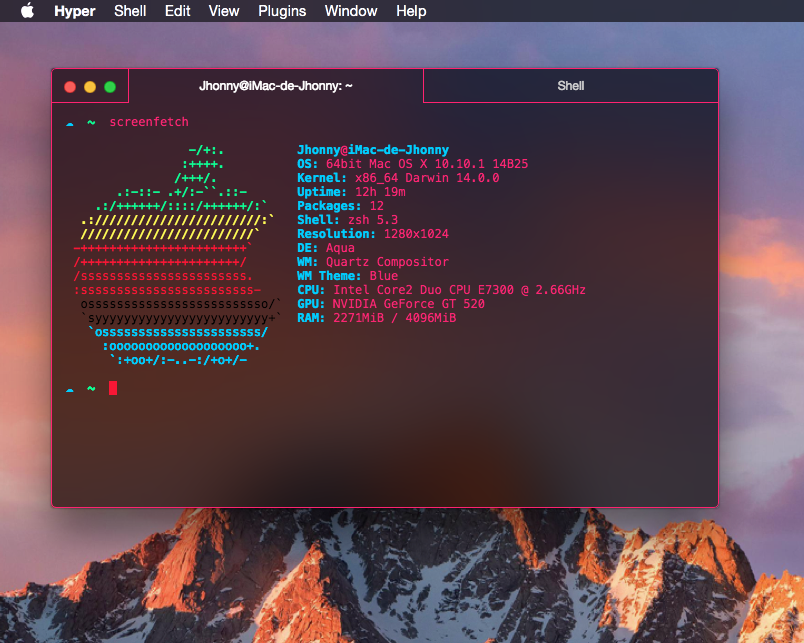
Task: Click the Uptime 12h 19m line
Action: (x=351, y=192)
